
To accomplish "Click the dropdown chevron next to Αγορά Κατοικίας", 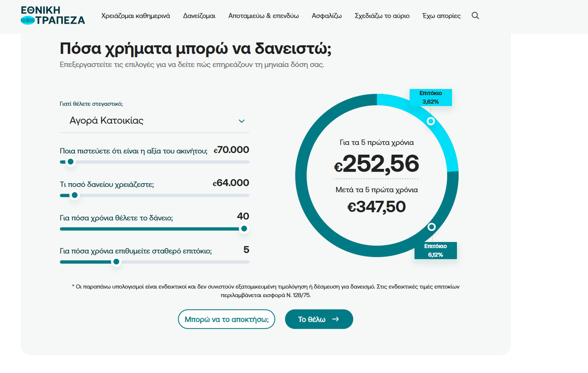I will pos(242,121).
